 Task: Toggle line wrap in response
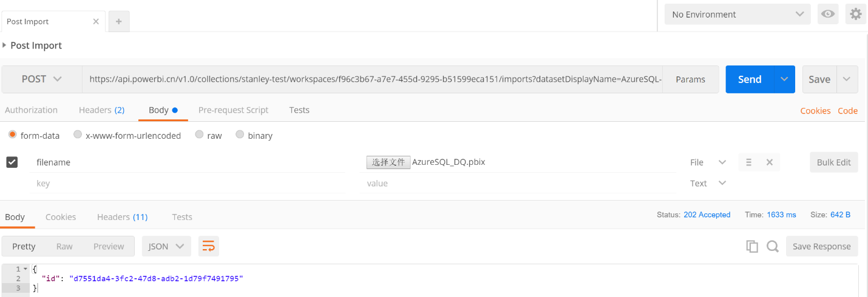point(208,246)
